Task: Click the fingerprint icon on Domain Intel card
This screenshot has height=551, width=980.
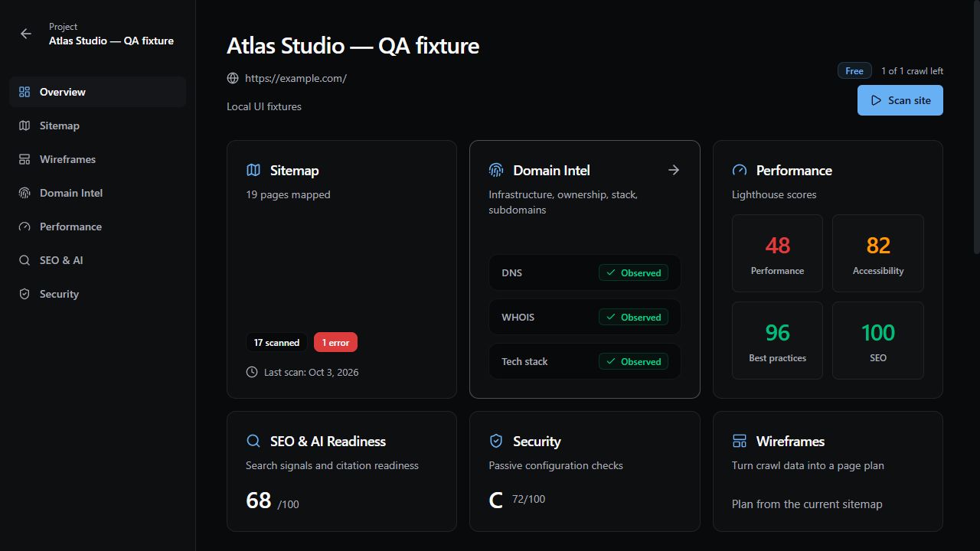Action: 496,170
